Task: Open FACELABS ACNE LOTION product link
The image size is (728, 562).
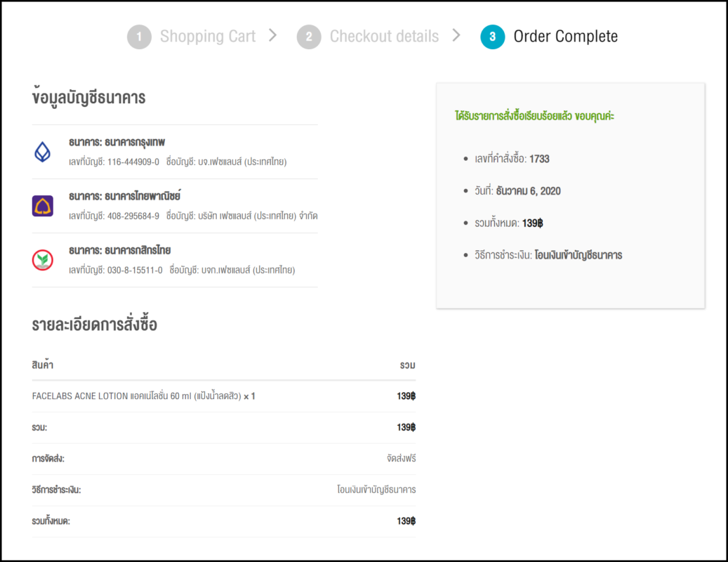Action: click(136, 396)
